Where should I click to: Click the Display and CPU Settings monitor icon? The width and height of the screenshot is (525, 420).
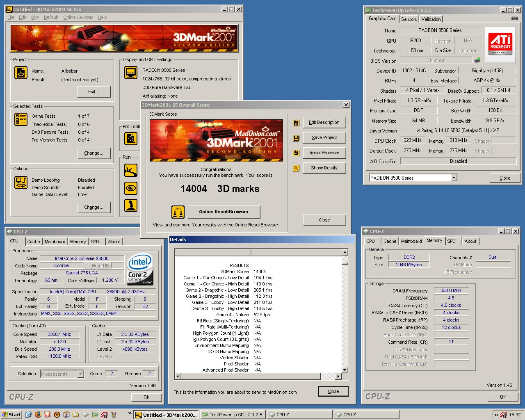coord(131,73)
